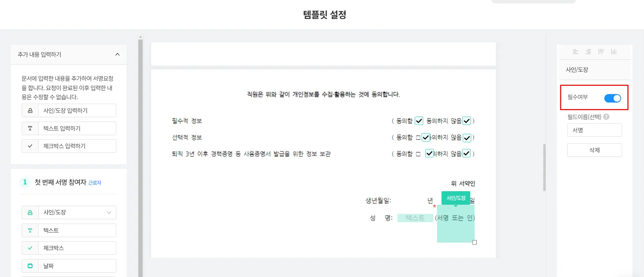Click 동의함 checkbox on the 필수적 정보 row

point(419,121)
